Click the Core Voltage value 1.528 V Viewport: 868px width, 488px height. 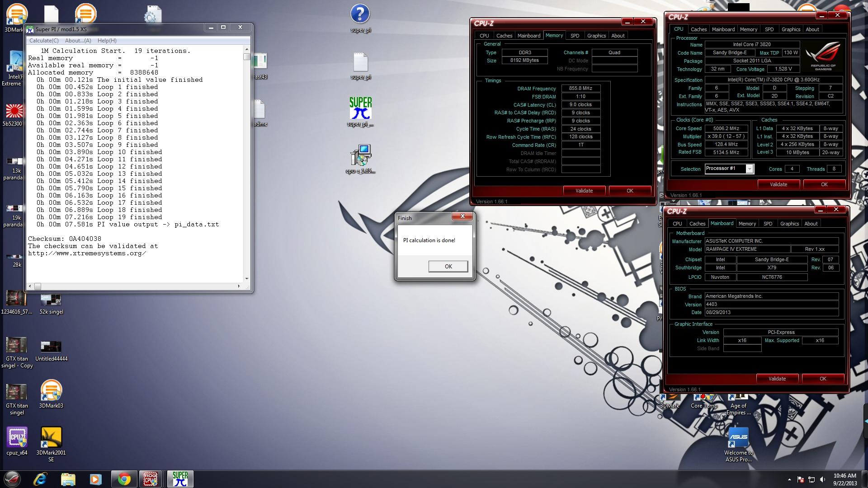click(x=783, y=69)
